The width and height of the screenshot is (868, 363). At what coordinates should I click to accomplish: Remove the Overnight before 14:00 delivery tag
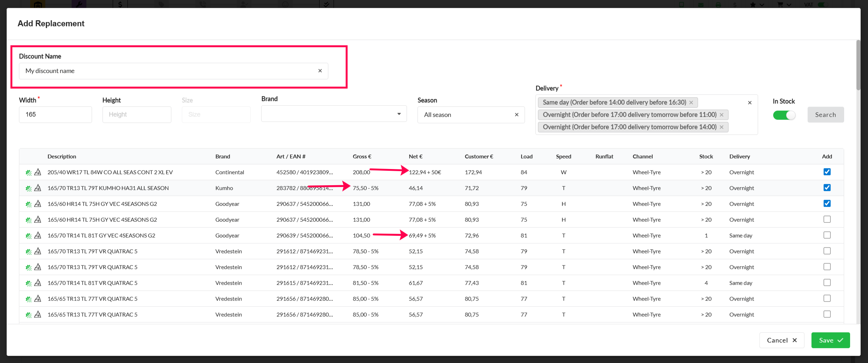click(722, 127)
